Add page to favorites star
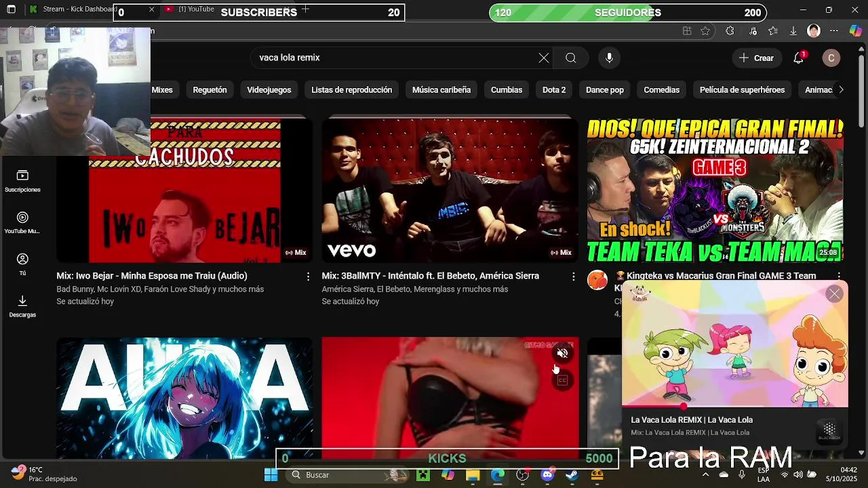The width and height of the screenshot is (868, 488). point(705,30)
